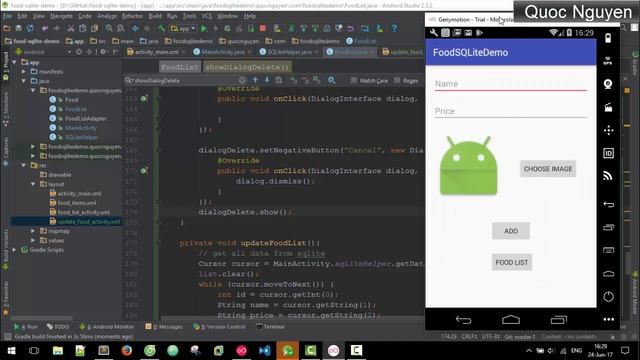Open Genymotion GPS widget icon
The height and width of the screenshot is (360, 640).
pos(608,61)
